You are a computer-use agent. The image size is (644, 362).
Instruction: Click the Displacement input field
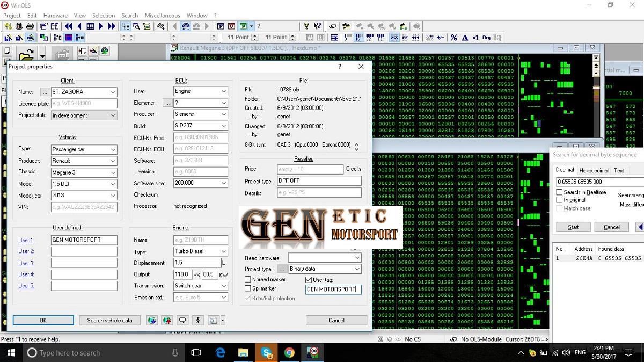[197, 263]
